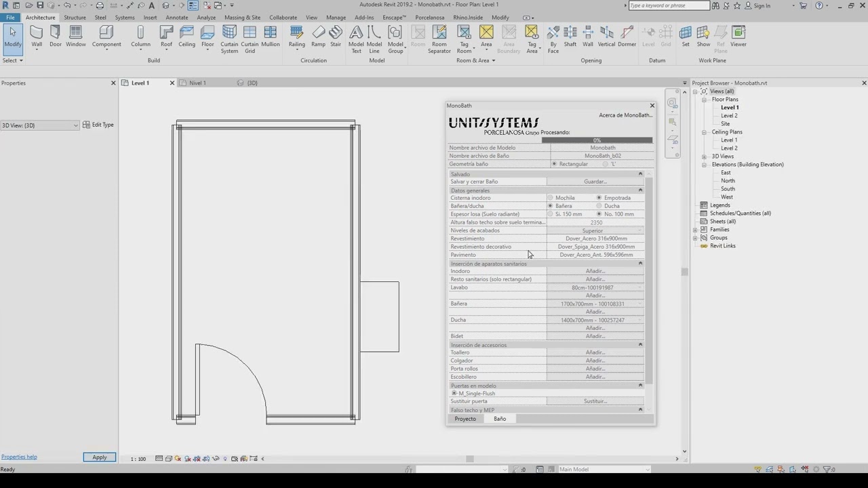The width and height of the screenshot is (868, 488).
Task: Switch to Proyecto tab in MonoBath
Action: click(465, 419)
